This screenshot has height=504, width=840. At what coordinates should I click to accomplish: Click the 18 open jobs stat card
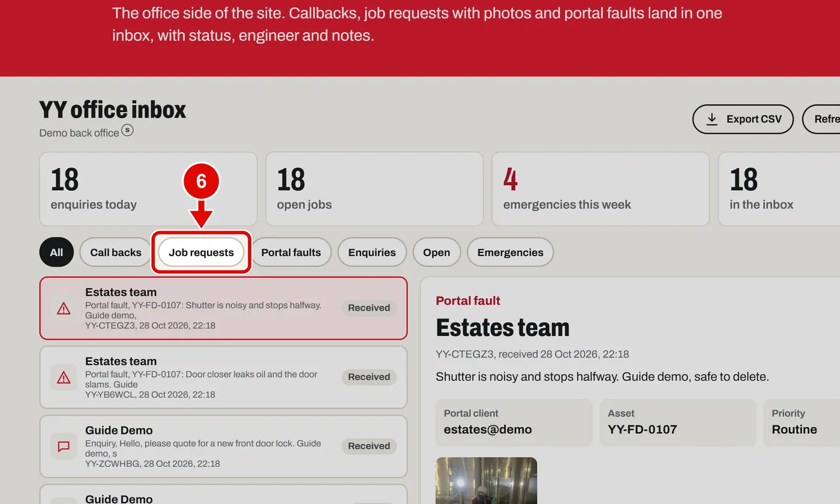coord(374,189)
